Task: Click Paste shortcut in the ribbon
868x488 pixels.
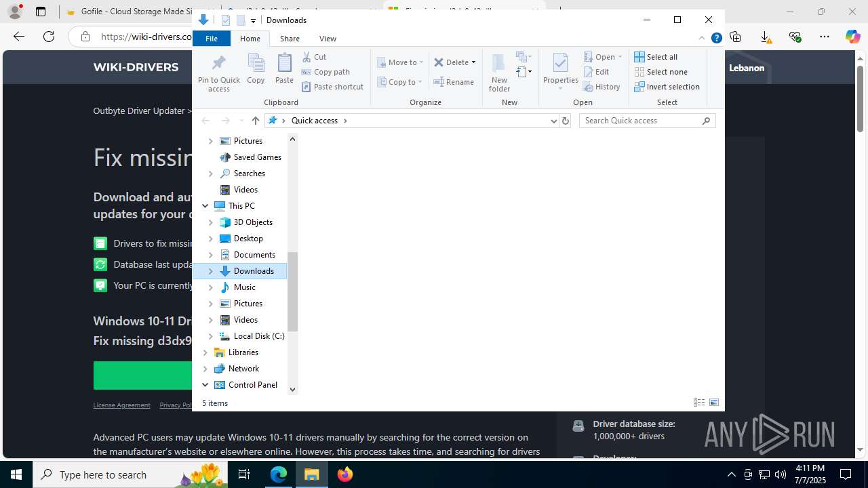Action: 332,87
